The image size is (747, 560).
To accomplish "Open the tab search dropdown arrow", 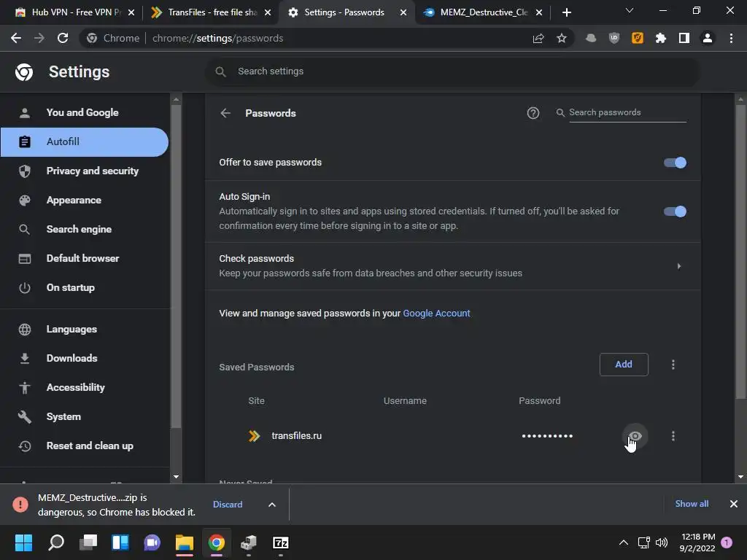I will coord(630,10).
